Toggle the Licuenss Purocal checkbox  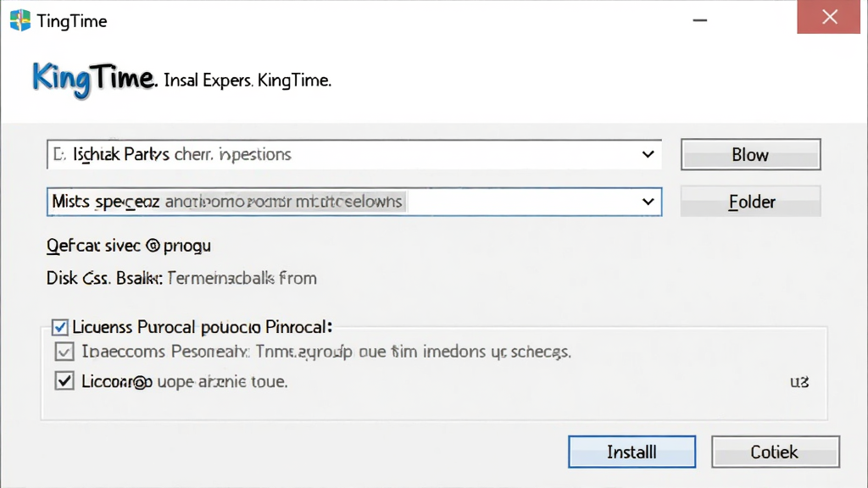point(60,327)
